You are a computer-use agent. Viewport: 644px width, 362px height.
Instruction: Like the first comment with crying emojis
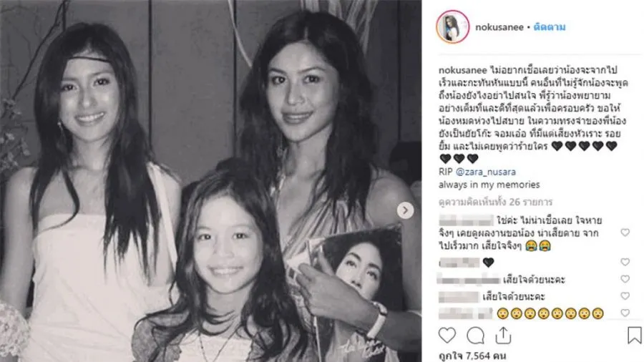625,233
